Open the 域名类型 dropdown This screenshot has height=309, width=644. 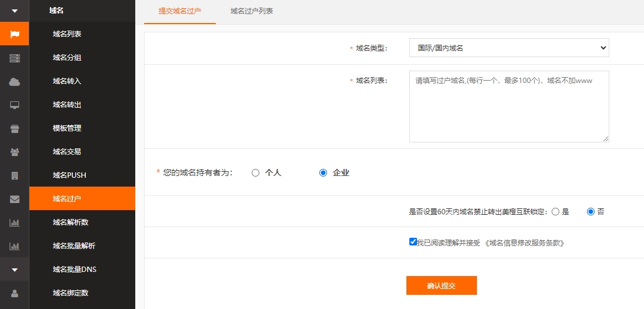(509, 48)
